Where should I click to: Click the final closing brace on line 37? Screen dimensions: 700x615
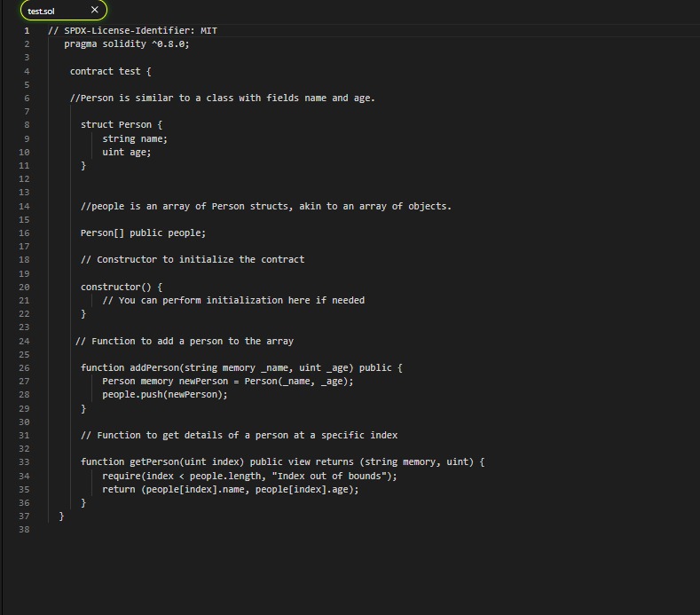(x=61, y=516)
